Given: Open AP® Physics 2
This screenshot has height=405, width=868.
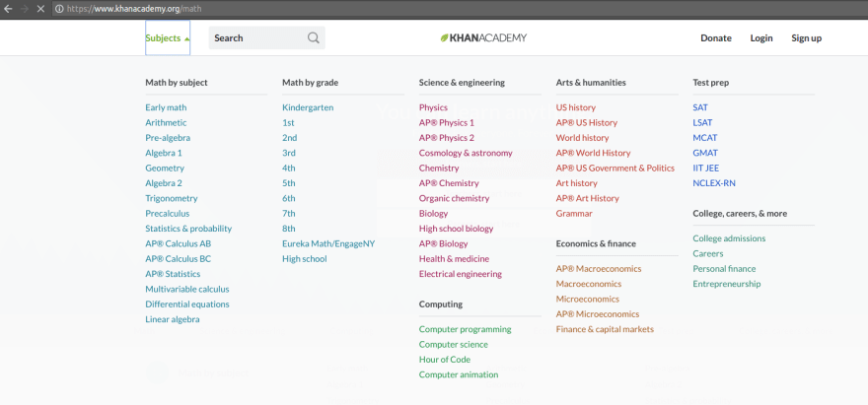Looking at the screenshot, I should point(447,138).
